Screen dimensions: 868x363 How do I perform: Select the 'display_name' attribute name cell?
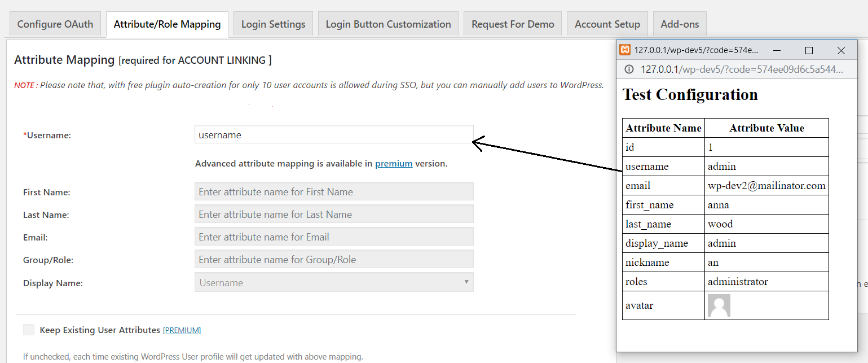pyautogui.click(x=663, y=243)
